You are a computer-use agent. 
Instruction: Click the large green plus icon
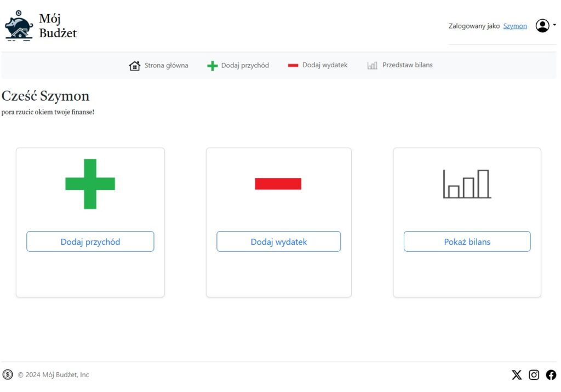[90, 184]
